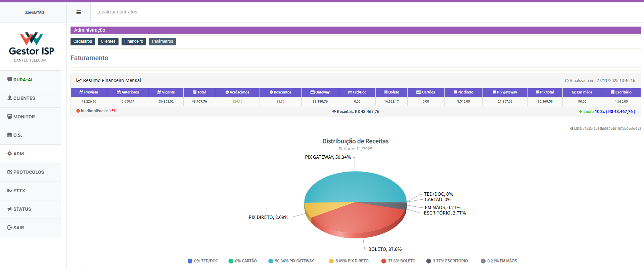This screenshot has height=270, width=644.
Task: Open the Clientes admin menu button
Action: (x=108, y=41)
